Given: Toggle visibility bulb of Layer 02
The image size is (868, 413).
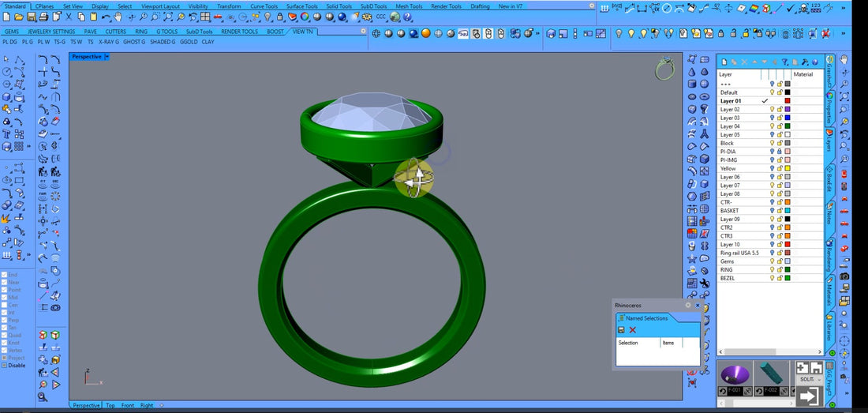Looking at the screenshot, I should pos(773,110).
